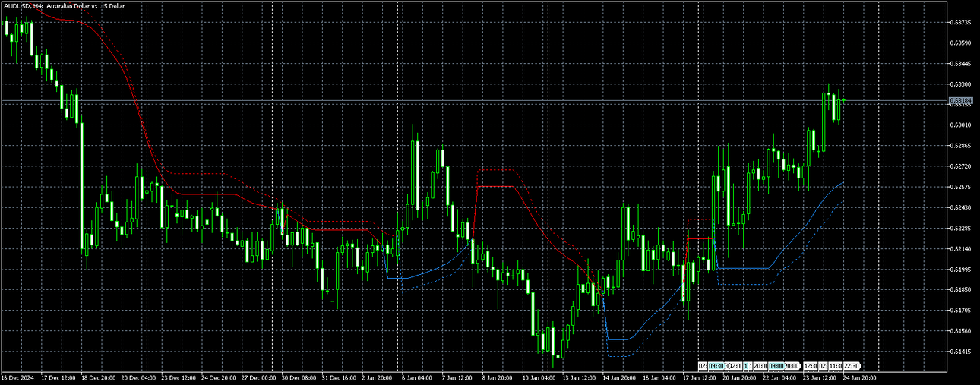Select the current price label 0.63184
The image size is (980, 385).
pos(961,100)
